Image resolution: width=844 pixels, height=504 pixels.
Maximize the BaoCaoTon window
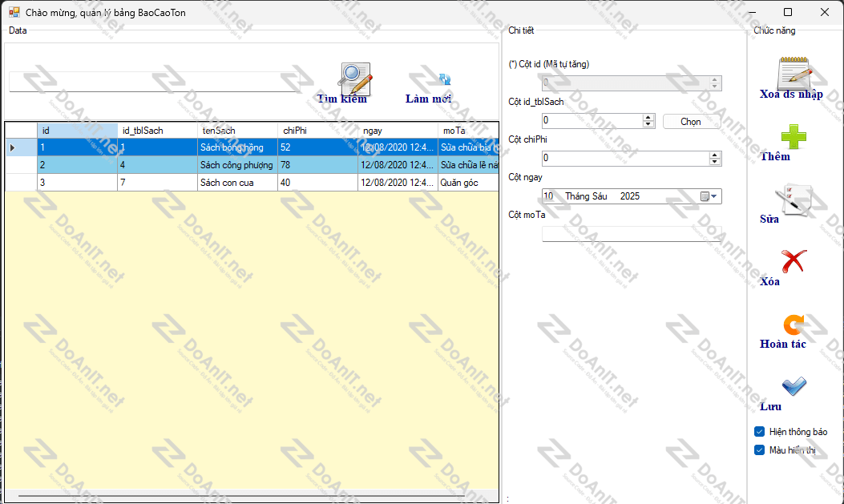(787, 12)
